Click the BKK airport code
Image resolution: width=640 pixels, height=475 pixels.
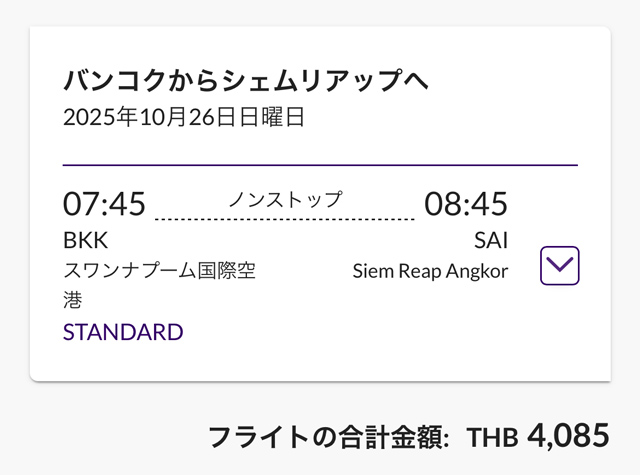click(x=85, y=241)
